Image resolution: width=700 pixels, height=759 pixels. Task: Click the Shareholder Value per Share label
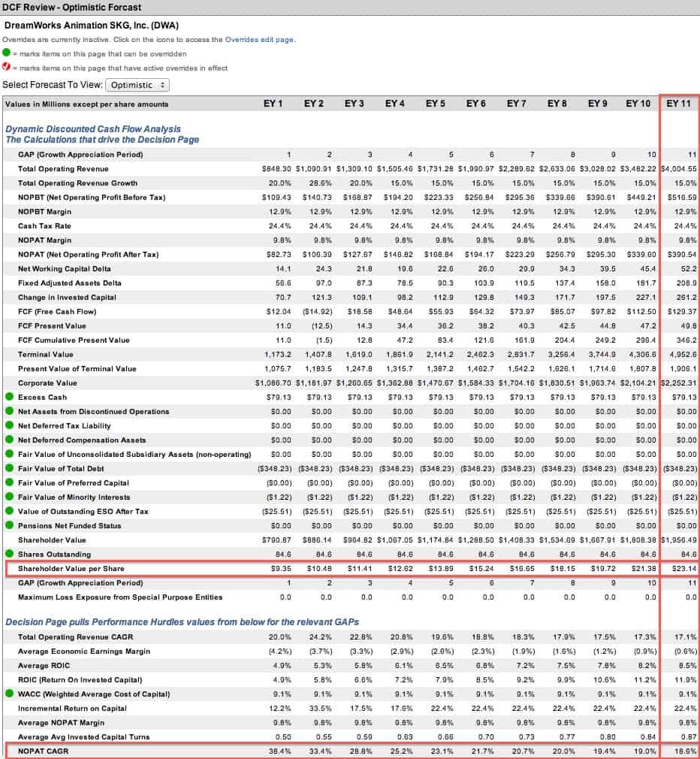71,569
